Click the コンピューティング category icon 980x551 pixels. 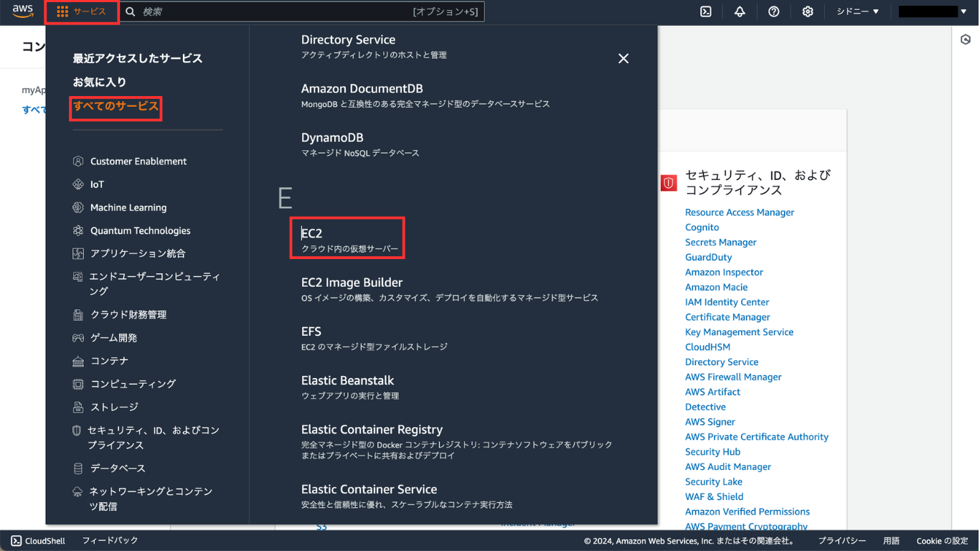click(x=78, y=384)
